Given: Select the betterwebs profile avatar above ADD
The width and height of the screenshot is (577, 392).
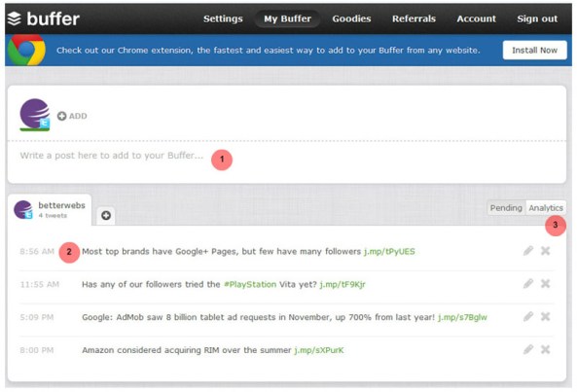Looking at the screenshot, I should (35, 115).
